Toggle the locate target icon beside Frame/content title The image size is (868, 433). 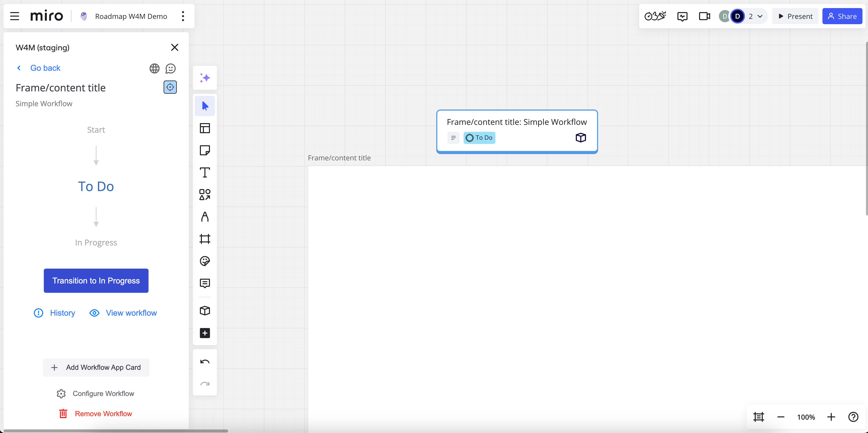pos(170,87)
